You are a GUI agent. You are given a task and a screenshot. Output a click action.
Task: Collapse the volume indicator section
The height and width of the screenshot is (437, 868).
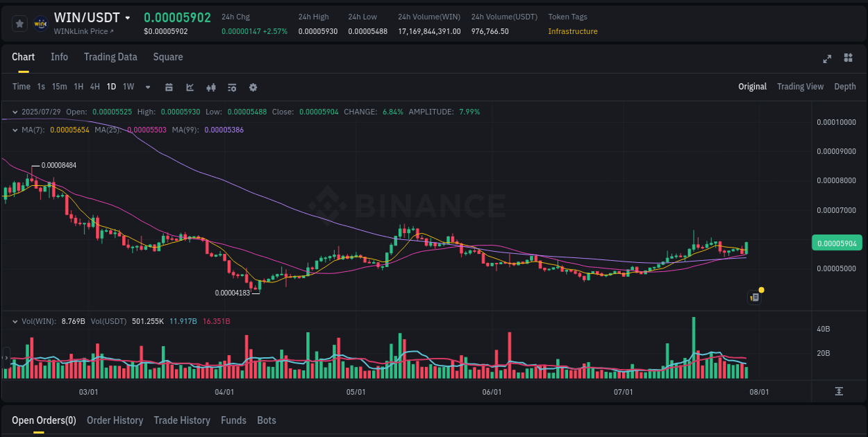pyautogui.click(x=15, y=321)
